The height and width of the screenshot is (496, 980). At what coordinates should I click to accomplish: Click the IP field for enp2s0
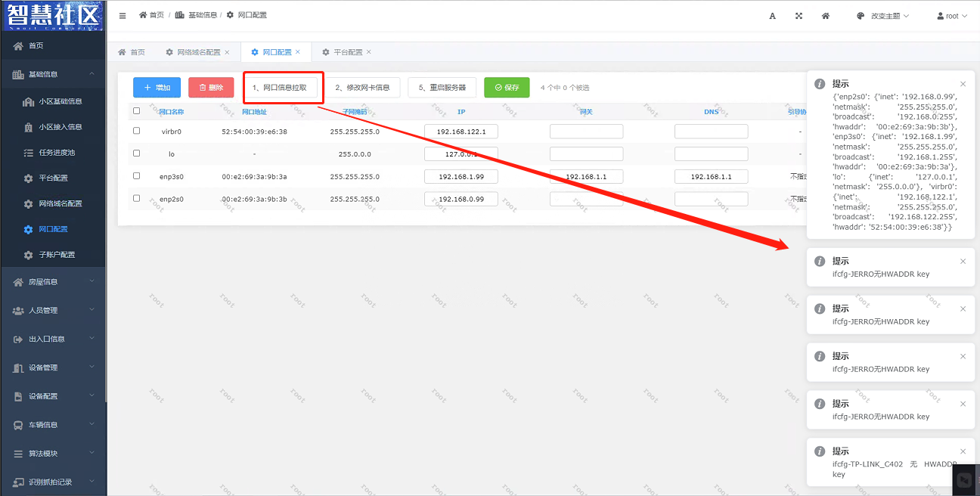click(x=461, y=199)
